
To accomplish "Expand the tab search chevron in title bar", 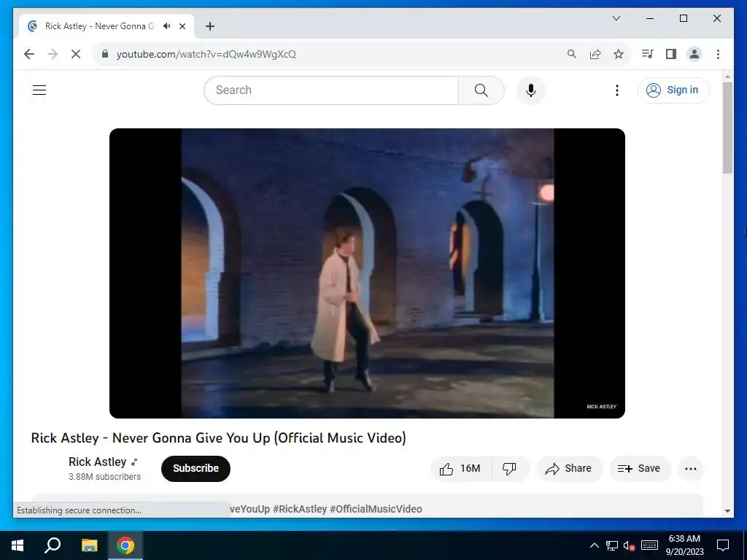I will pos(616,18).
